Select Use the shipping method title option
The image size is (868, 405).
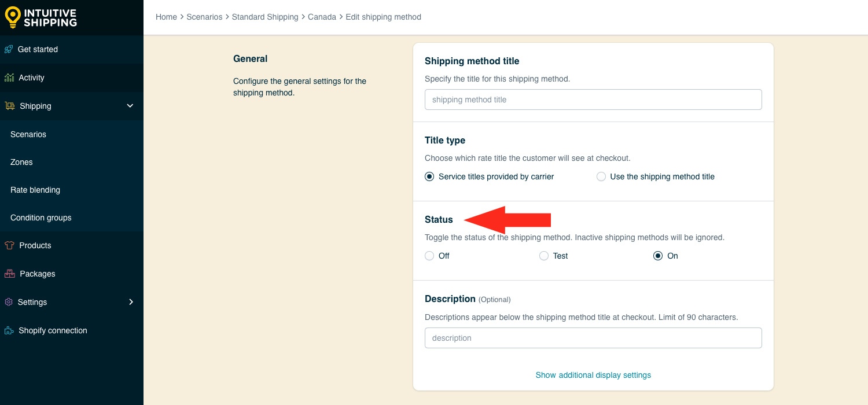click(601, 176)
